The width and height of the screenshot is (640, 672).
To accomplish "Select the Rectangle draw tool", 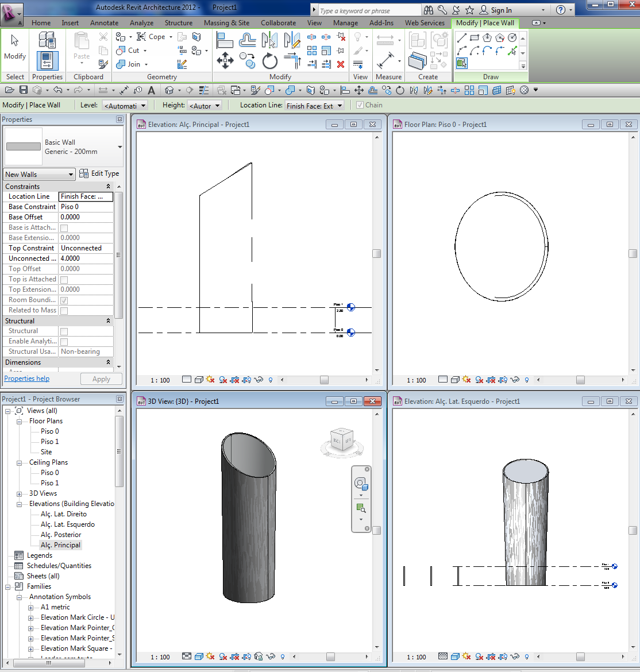I will [x=475, y=38].
